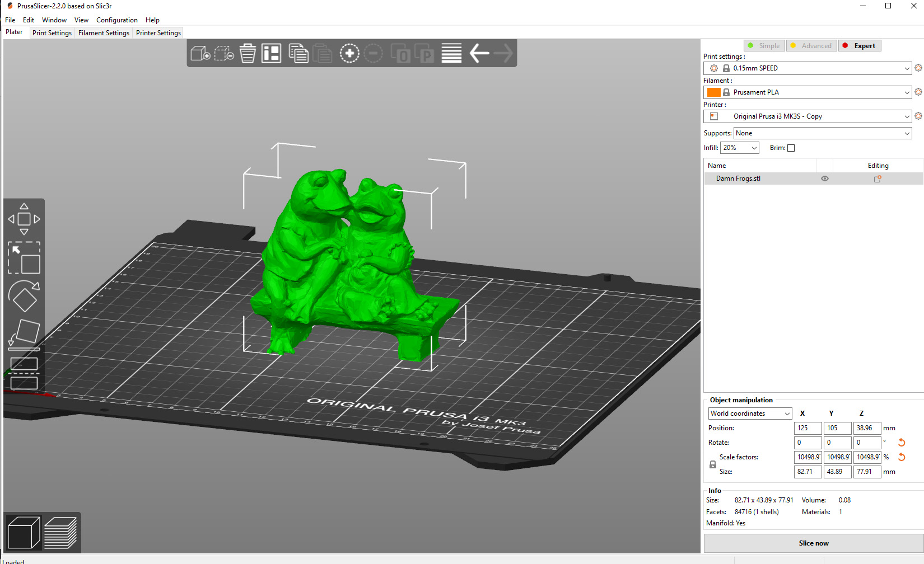Select Advanced mode
This screenshot has height=564, width=924.
[812, 46]
